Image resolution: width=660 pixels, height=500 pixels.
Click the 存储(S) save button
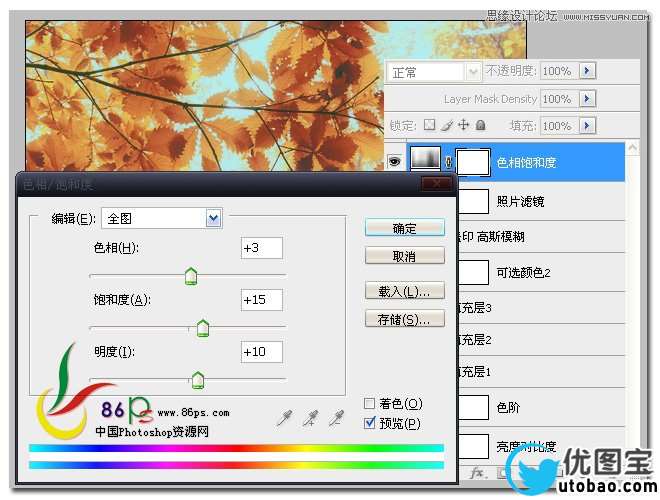(405, 319)
